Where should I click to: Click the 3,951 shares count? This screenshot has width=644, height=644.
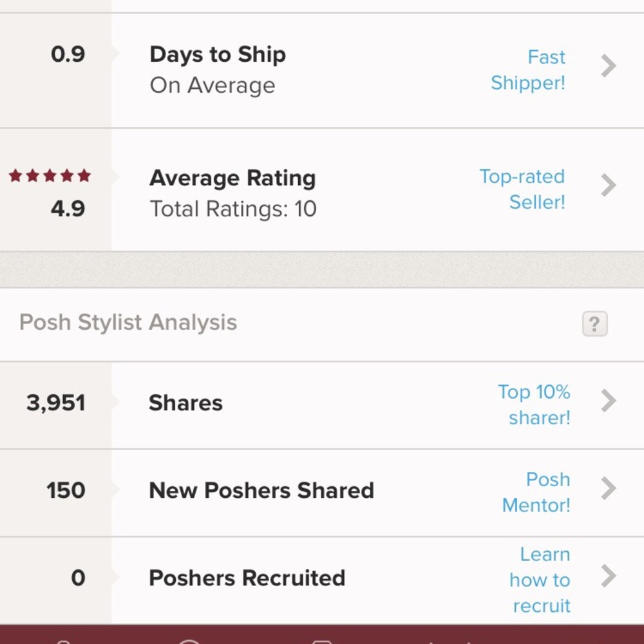[56, 403]
